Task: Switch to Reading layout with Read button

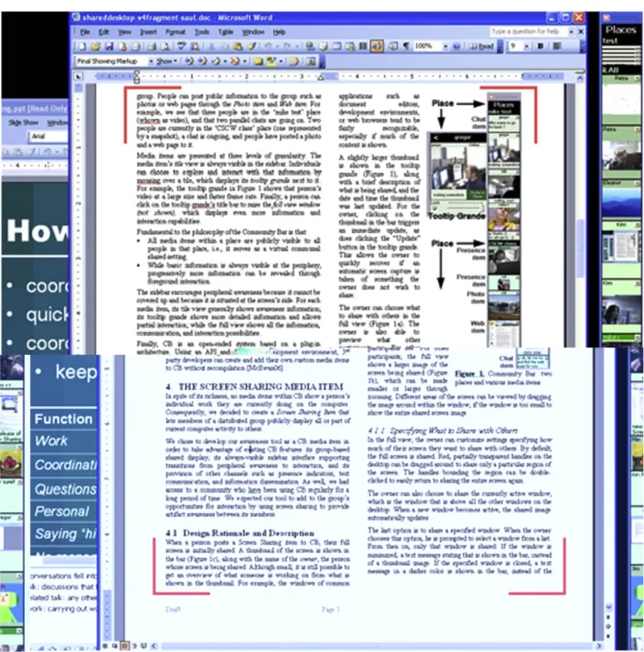Action: click(x=482, y=46)
